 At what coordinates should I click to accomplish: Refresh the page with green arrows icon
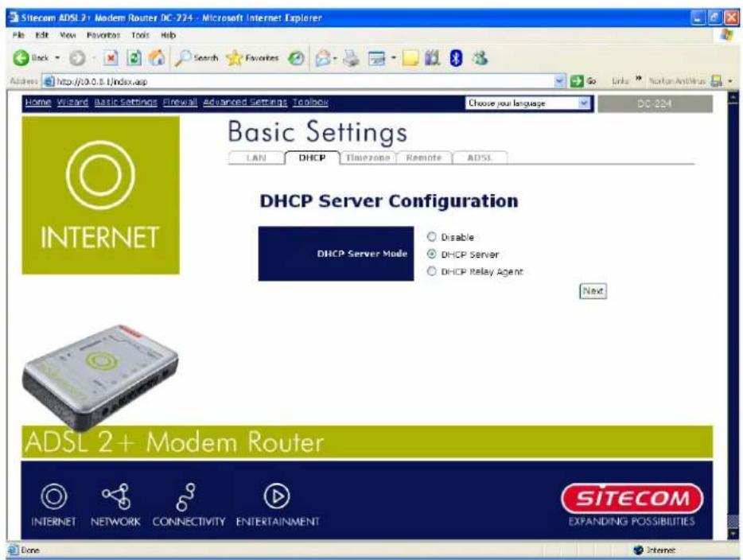pos(134,58)
